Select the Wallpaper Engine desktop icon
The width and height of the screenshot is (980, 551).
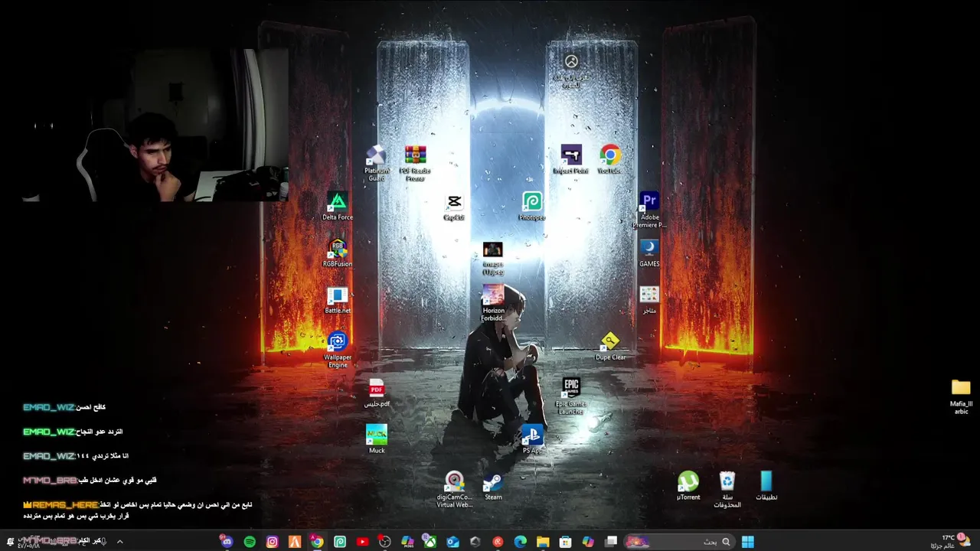pyautogui.click(x=338, y=350)
